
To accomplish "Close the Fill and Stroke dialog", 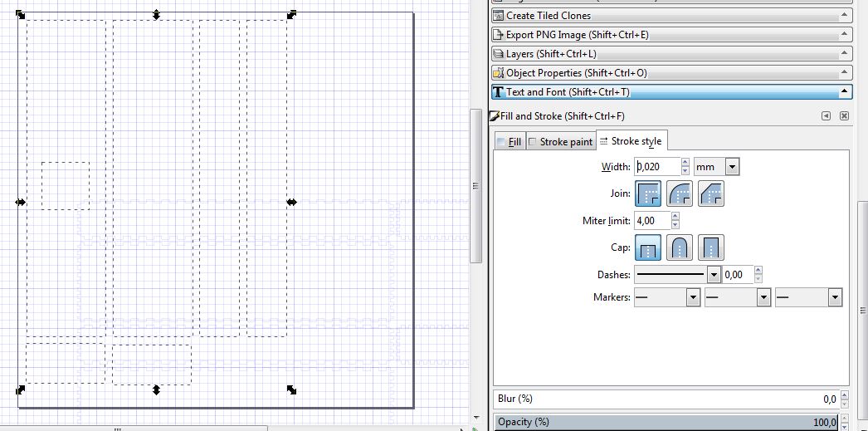I will [844, 115].
